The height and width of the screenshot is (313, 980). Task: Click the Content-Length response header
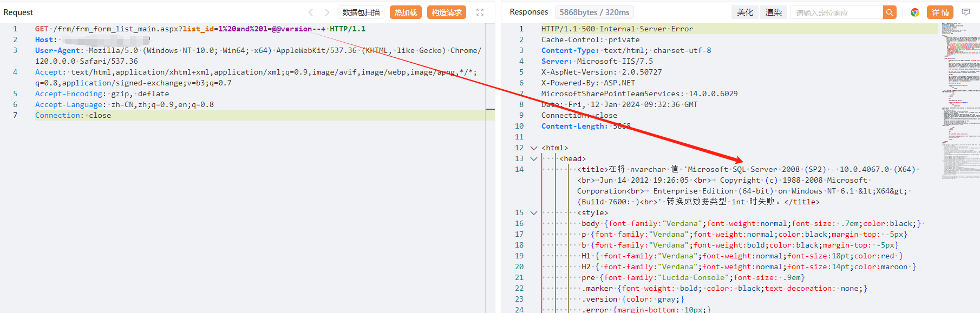(586, 126)
